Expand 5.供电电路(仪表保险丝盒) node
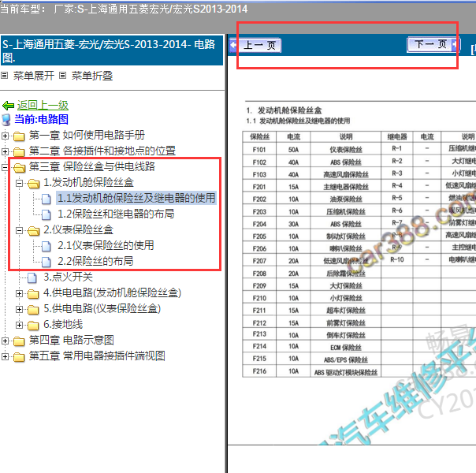The image size is (476, 473). tap(19, 309)
